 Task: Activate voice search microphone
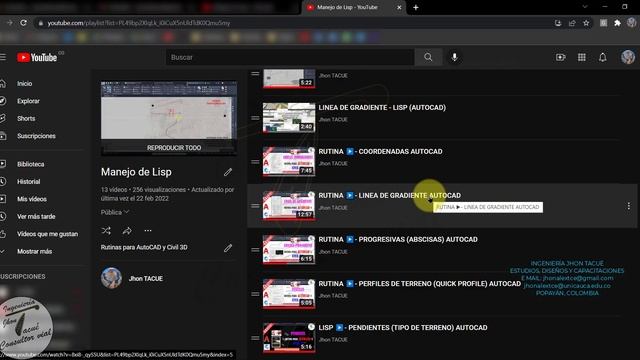point(454,57)
